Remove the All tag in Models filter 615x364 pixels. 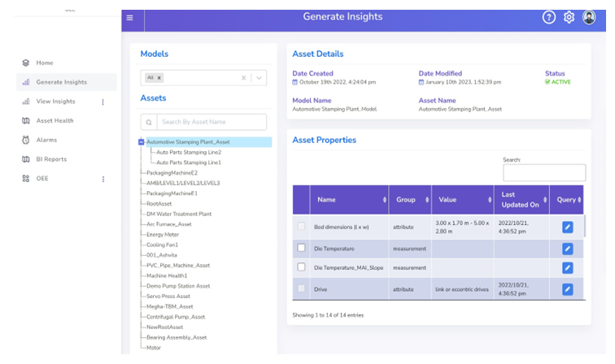tap(159, 78)
